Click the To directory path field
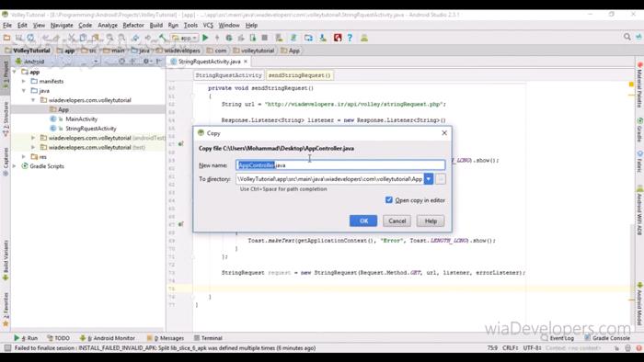Image resolution: width=644 pixels, height=362 pixels. [x=329, y=179]
